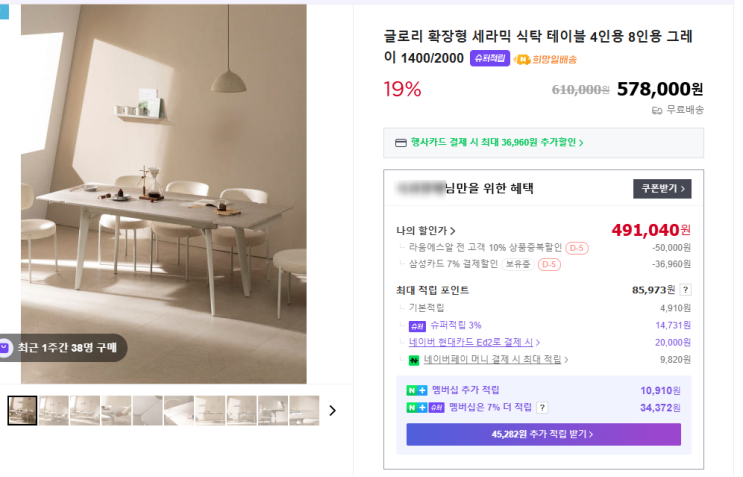Click the help icon next to 멤버십은 7% 더 적립
Screen dimensions: 743x477
pyautogui.click(x=542, y=408)
